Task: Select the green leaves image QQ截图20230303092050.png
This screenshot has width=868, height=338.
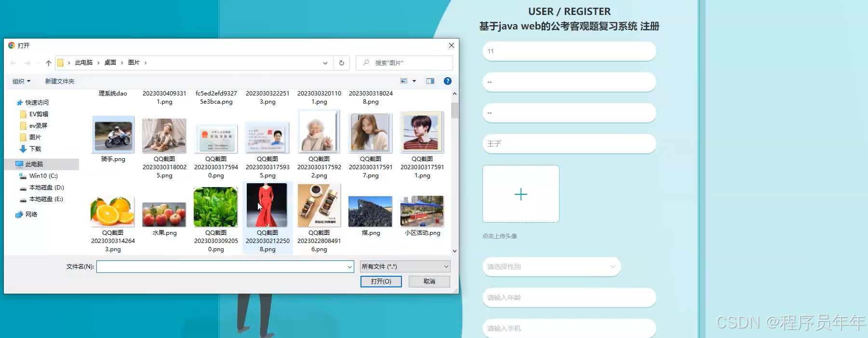Action: 215,207
